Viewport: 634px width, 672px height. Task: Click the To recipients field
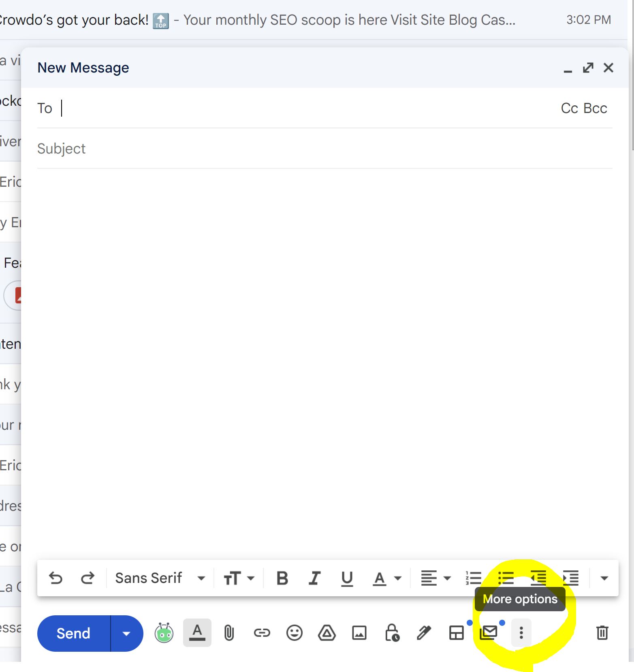click(308, 108)
